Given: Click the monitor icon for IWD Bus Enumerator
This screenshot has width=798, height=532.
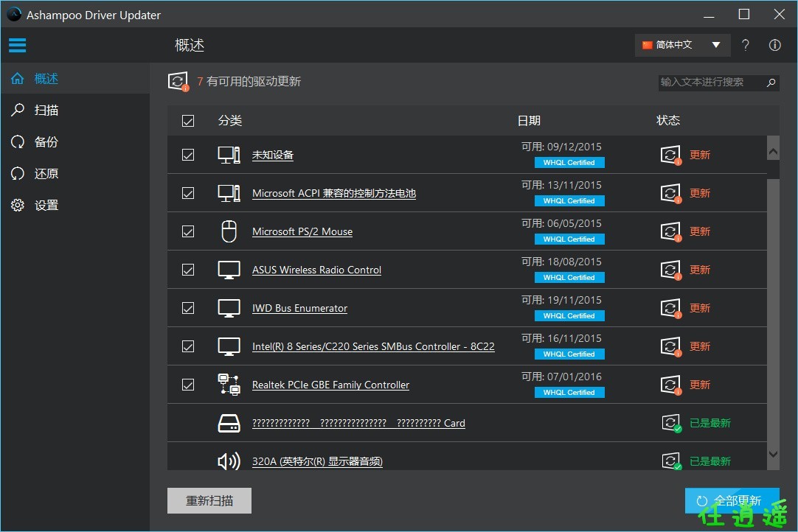Looking at the screenshot, I should 229,308.
